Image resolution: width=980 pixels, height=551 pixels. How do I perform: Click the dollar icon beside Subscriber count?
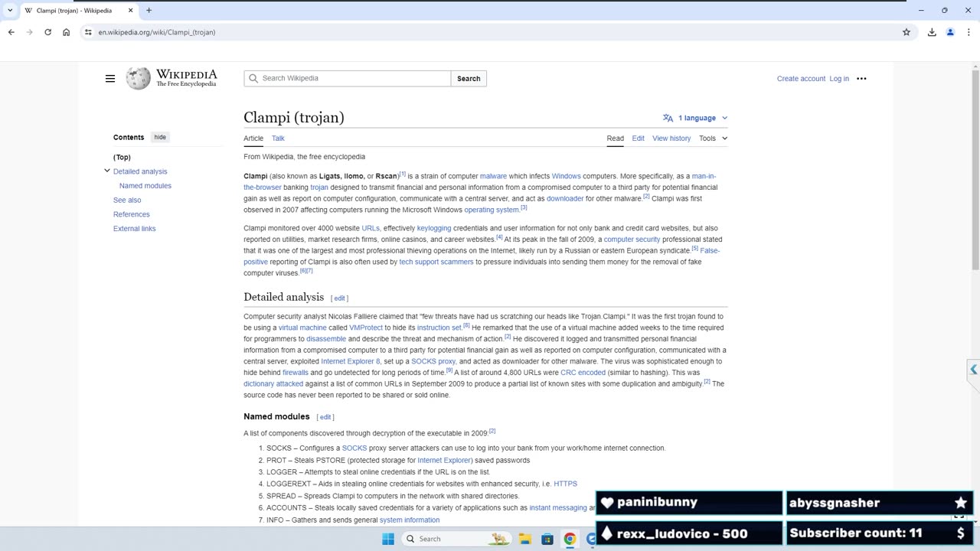(961, 533)
